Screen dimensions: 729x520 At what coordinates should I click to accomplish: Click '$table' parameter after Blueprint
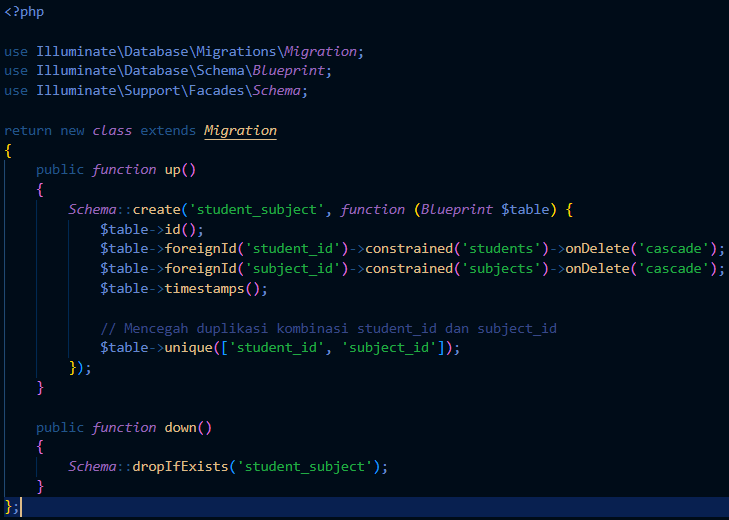pos(525,210)
